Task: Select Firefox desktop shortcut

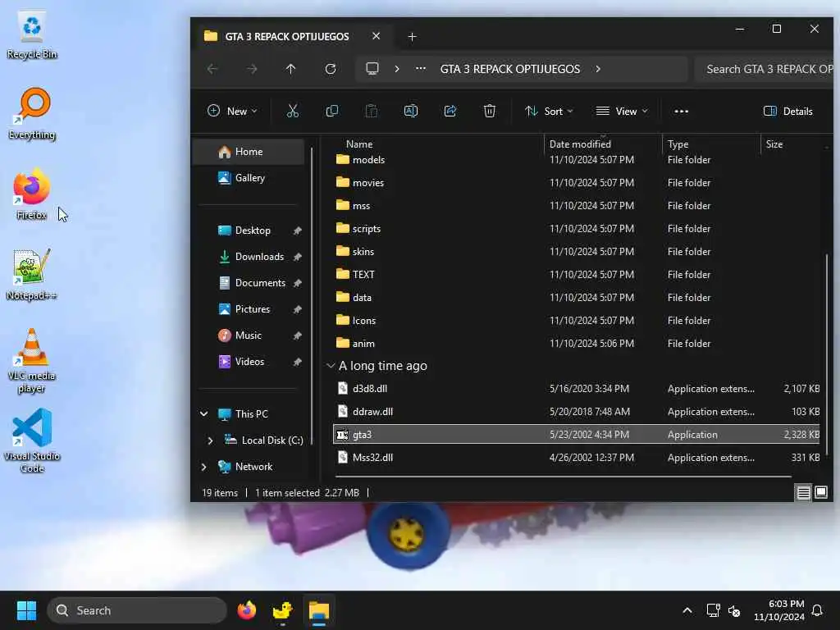Action: coord(32,194)
